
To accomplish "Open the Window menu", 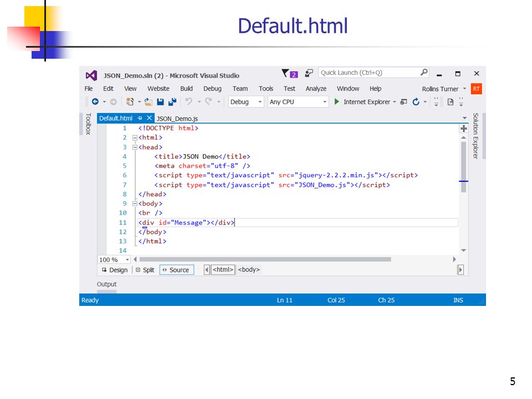I will [x=348, y=89].
